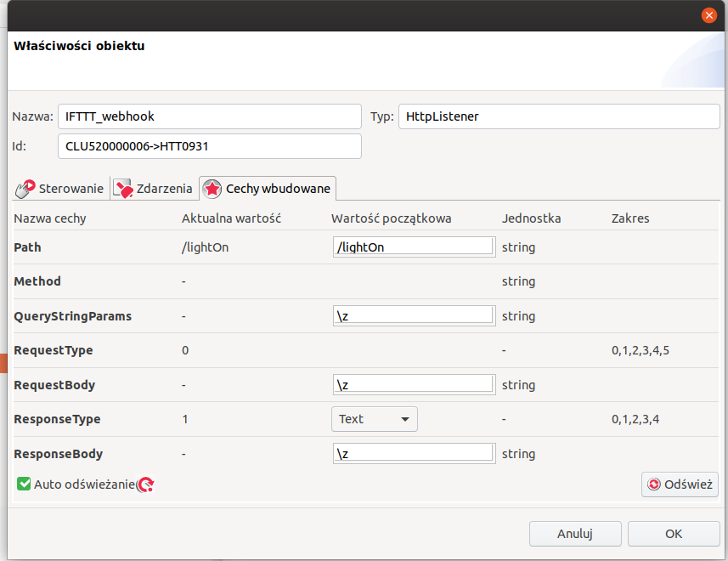728x561 pixels.
Task: Click the hand icon on Sterowanie tab
Action: (x=26, y=188)
